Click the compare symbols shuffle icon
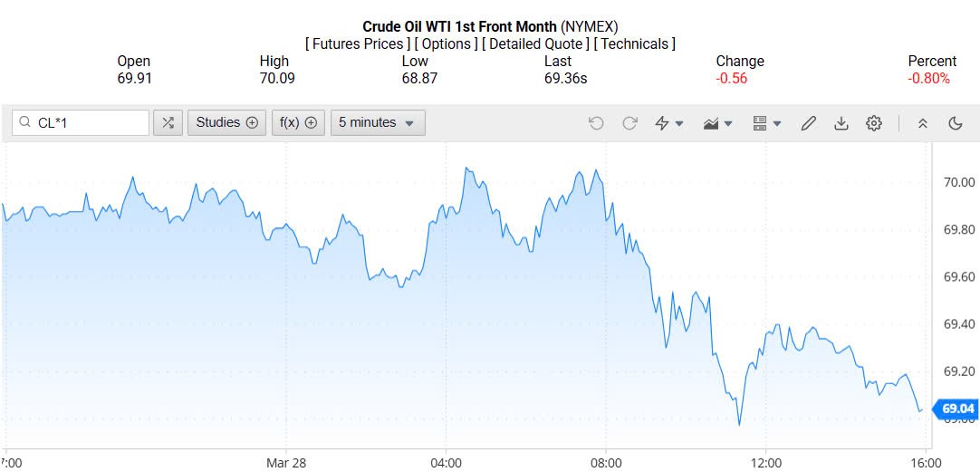This screenshot has height=472, width=980. 168,123
